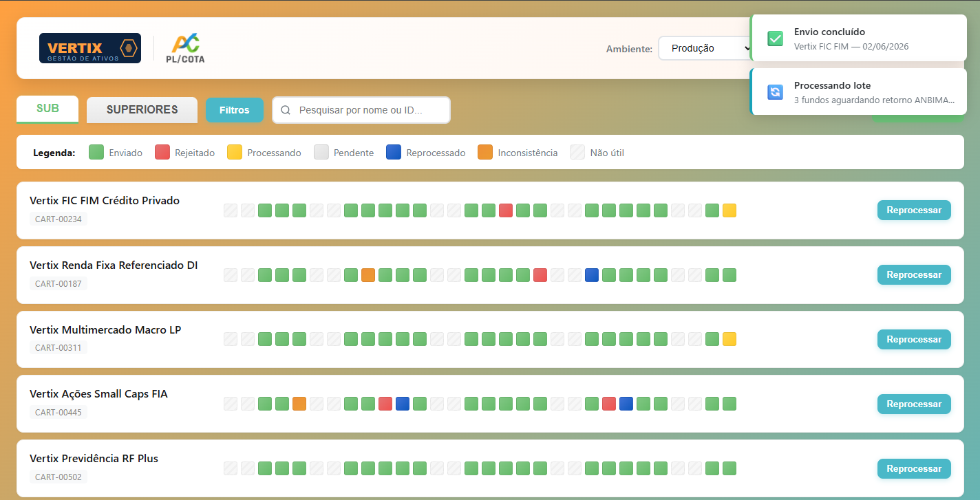980x500 pixels.
Task: Click the gray Pendente legend swatch
Action: click(x=321, y=153)
